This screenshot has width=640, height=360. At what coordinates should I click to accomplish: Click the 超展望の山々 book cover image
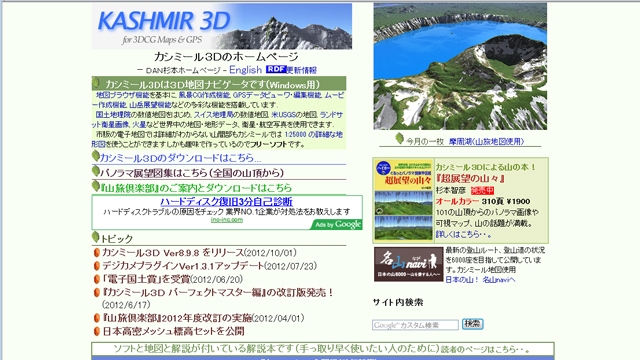[404, 200]
